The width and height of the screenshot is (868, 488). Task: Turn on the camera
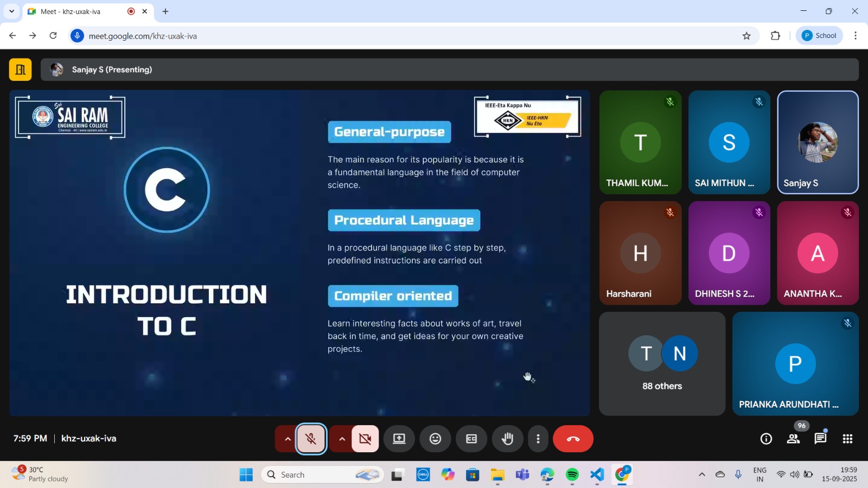(365, 439)
